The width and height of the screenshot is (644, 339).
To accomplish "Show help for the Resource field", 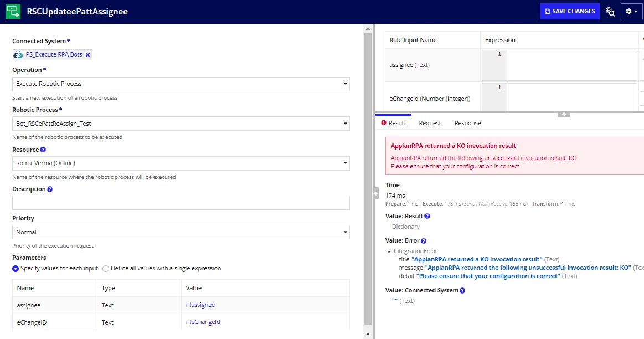I will 43,150.
